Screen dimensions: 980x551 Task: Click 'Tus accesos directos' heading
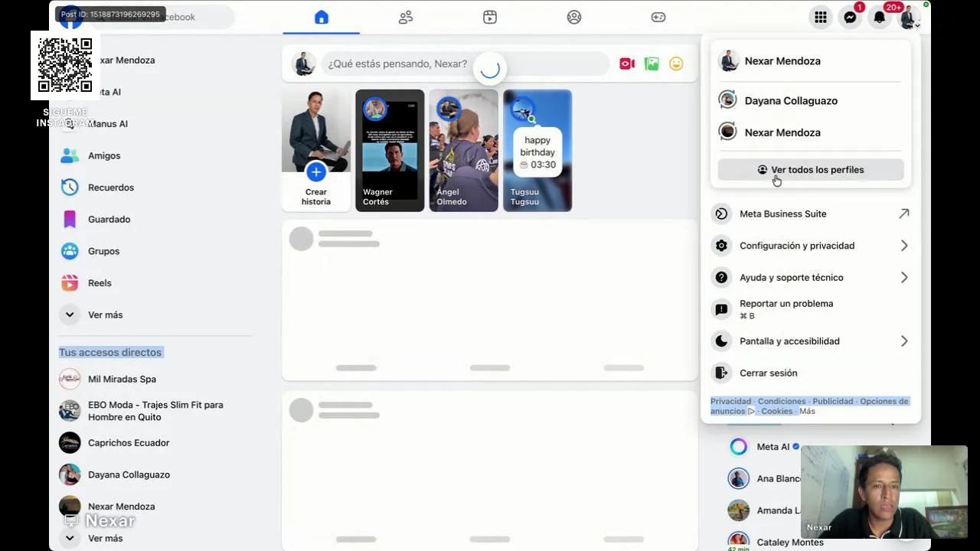pos(110,352)
